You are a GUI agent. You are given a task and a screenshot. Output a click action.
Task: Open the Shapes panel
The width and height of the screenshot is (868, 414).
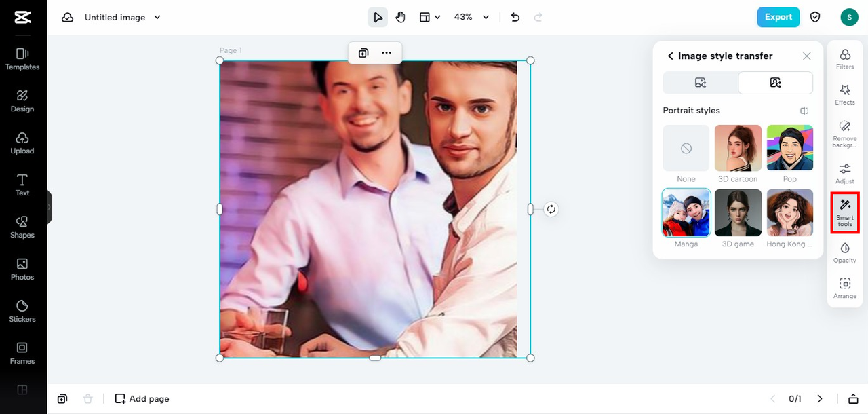pyautogui.click(x=22, y=227)
